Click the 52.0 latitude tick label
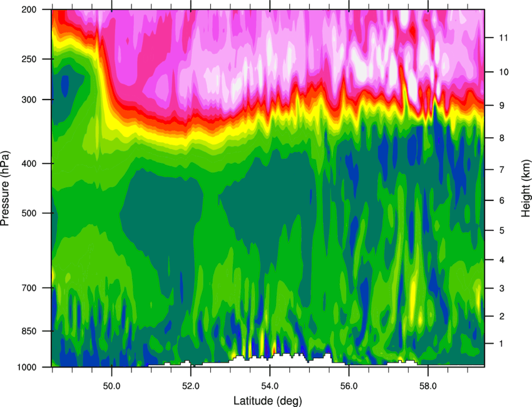This screenshot has height=407, width=532. click(x=191, y=386)
